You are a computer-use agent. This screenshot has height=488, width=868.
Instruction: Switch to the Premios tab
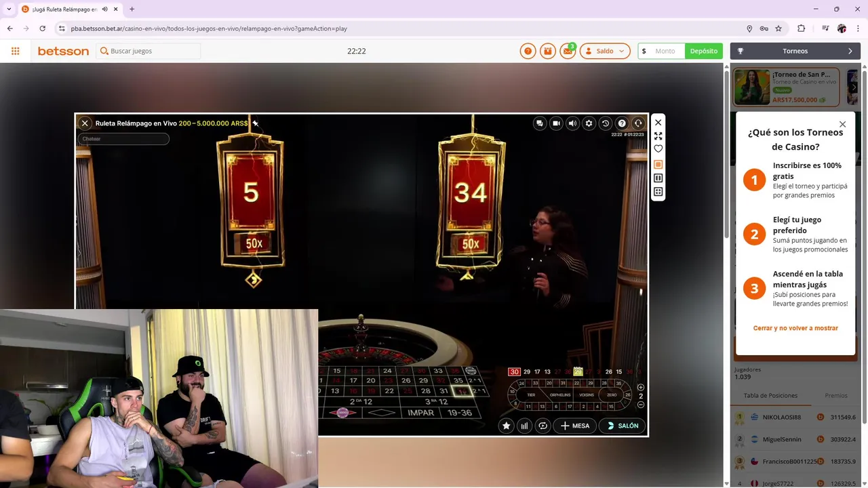(x=835, y=395)
